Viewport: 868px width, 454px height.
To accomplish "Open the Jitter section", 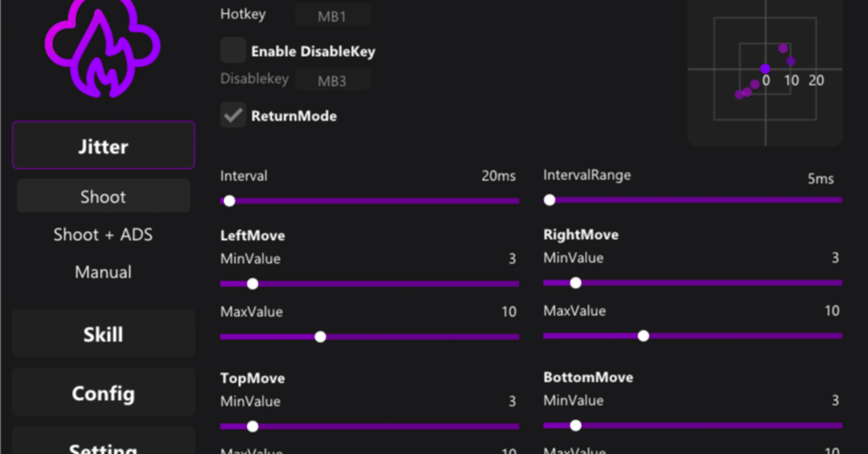I will tap(103, 146).
